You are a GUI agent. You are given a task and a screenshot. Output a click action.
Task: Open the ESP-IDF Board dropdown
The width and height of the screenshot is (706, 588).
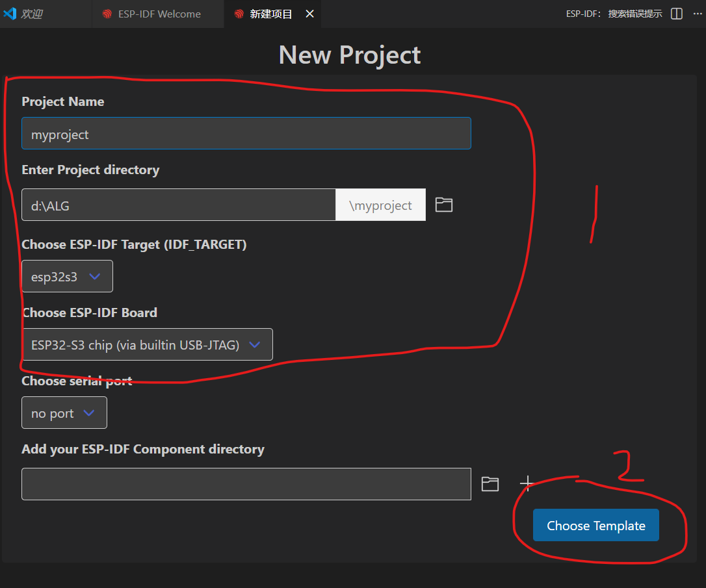(x=147, y=344)
